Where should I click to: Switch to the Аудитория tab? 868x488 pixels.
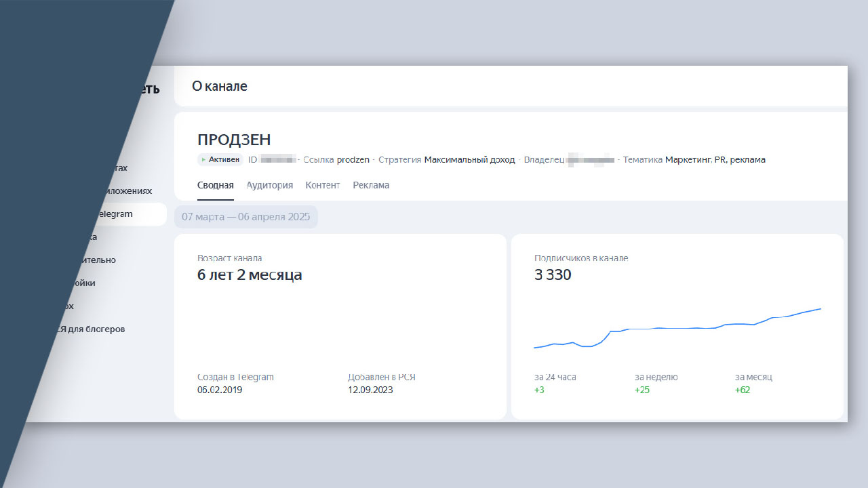[270, 185]
